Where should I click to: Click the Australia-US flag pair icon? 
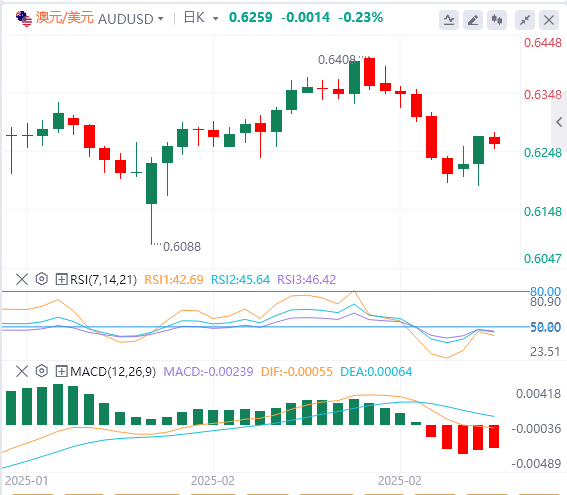[24, 18]
